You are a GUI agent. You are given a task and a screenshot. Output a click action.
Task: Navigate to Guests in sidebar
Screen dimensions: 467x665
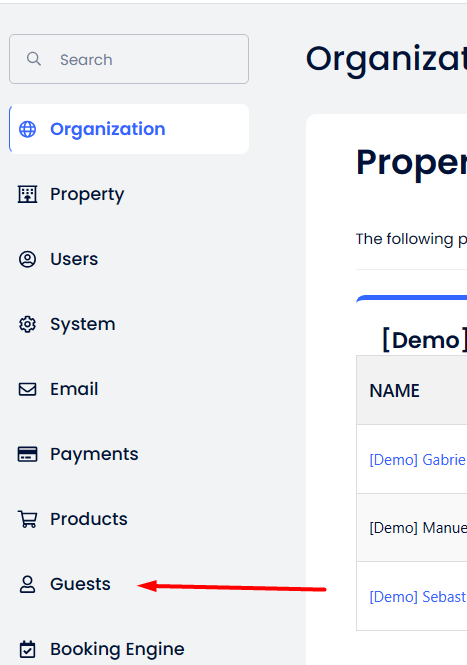(x=80, y=584)
